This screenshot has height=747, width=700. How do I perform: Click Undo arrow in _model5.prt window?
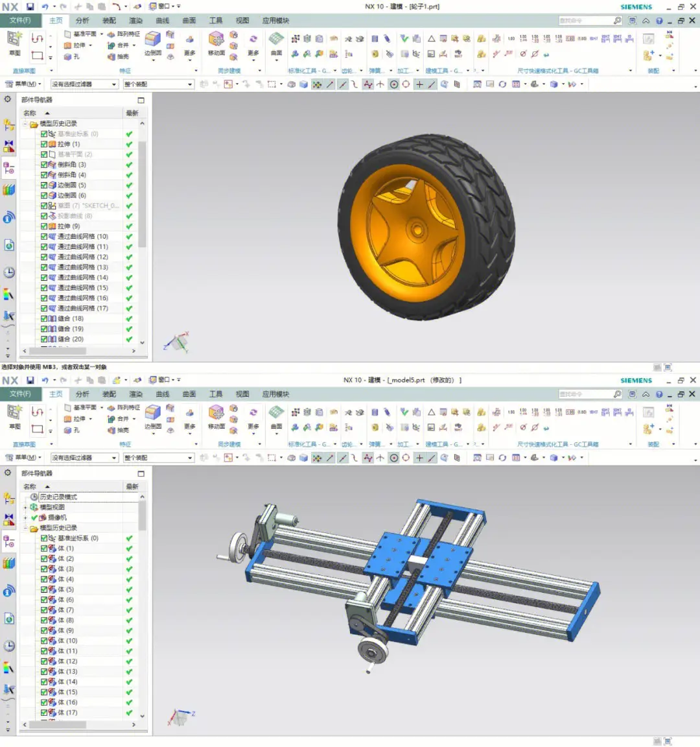45,380
